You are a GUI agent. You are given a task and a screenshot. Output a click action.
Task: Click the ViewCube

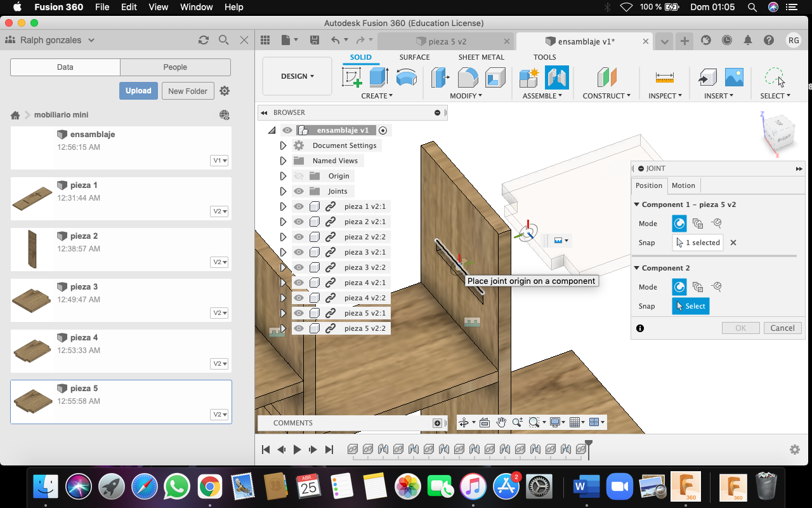click(x=778, y=133)
